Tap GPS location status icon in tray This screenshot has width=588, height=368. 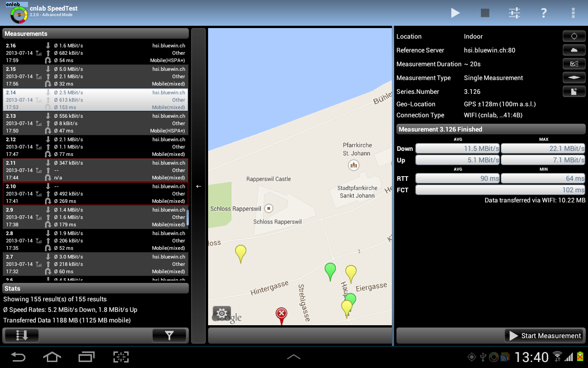pos(471,357)
